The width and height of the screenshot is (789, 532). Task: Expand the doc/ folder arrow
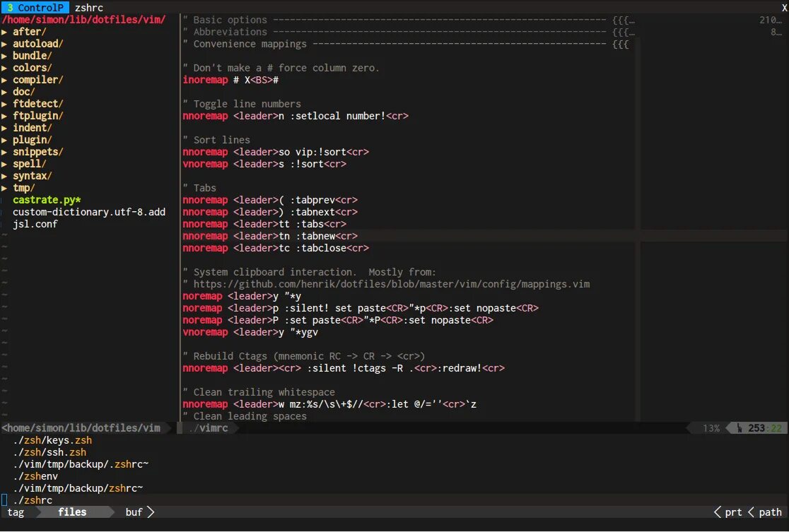click(x=4, y=92)
